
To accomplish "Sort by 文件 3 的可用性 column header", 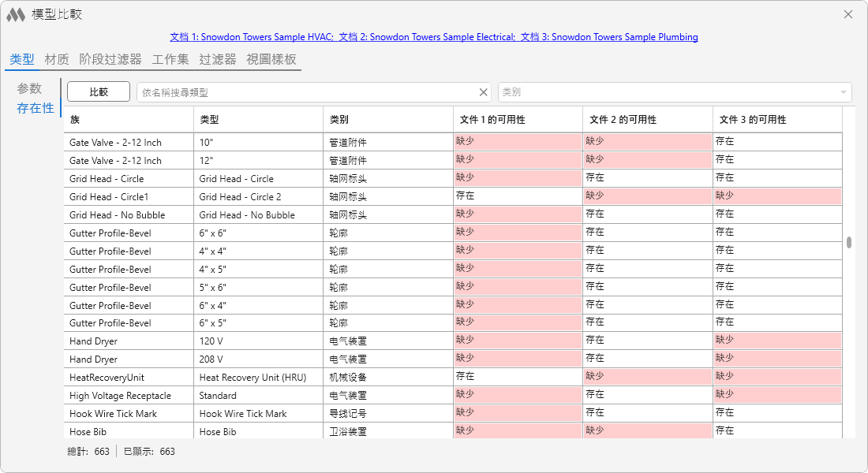I will click(778, 120).
